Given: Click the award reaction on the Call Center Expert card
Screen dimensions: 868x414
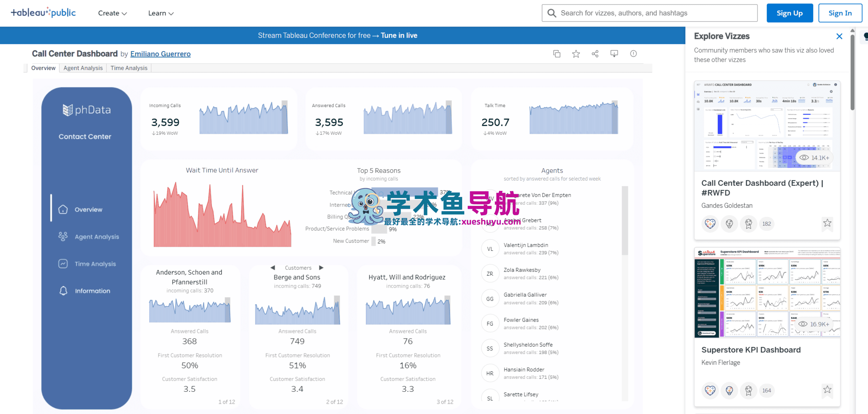Looking at the screenshot, I should pyautogui.click(x=748, y=224).
